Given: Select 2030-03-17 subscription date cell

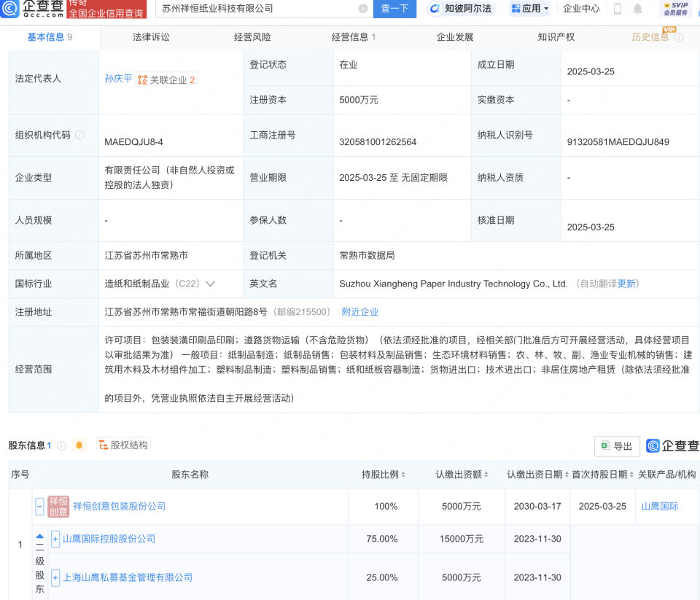Looking at the screenshot, I should (x=537, y=506).
